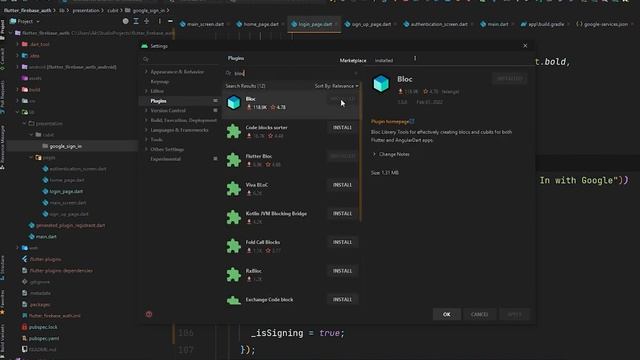Image resolution: width=640 pixels, height=360 pixels.
Task: Install the Code blocks sorter plugin
Action: click(x=342, y=128)
